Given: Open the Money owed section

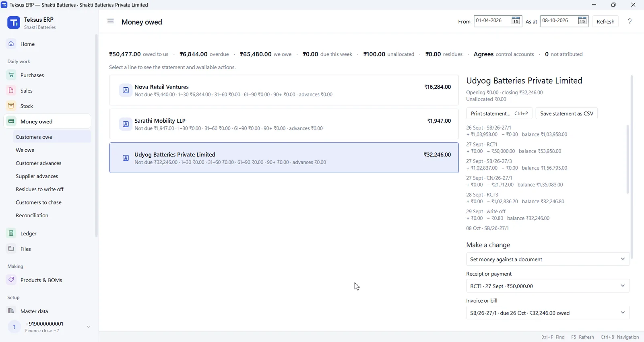Looking at the screenshot, I should click(x=47, y=121).
